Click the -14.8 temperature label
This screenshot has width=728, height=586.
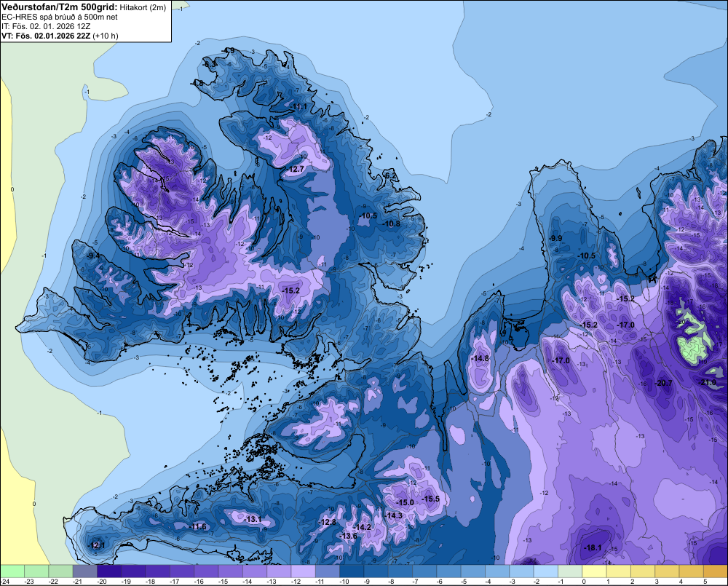tap(480, 358)
